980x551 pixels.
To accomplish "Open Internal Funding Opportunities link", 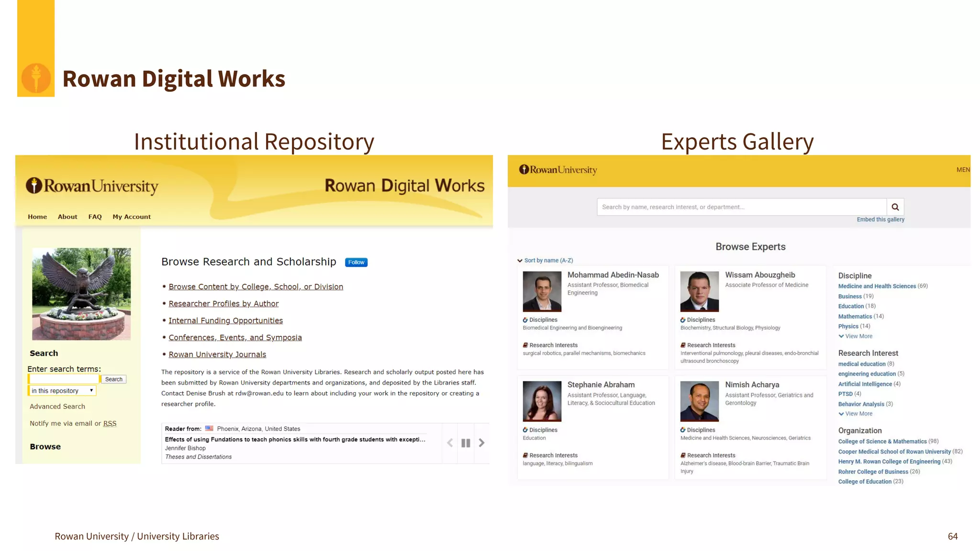I will click(225, 320).
